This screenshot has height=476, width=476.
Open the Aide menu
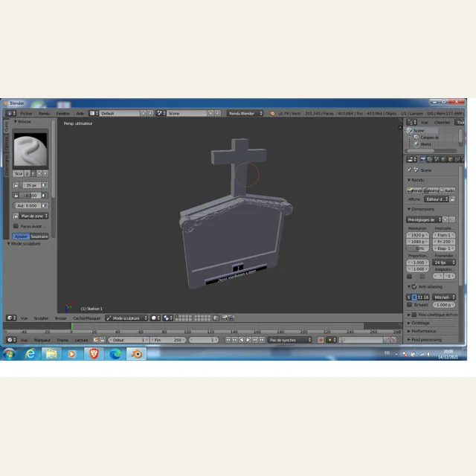[x=80, y=113]
